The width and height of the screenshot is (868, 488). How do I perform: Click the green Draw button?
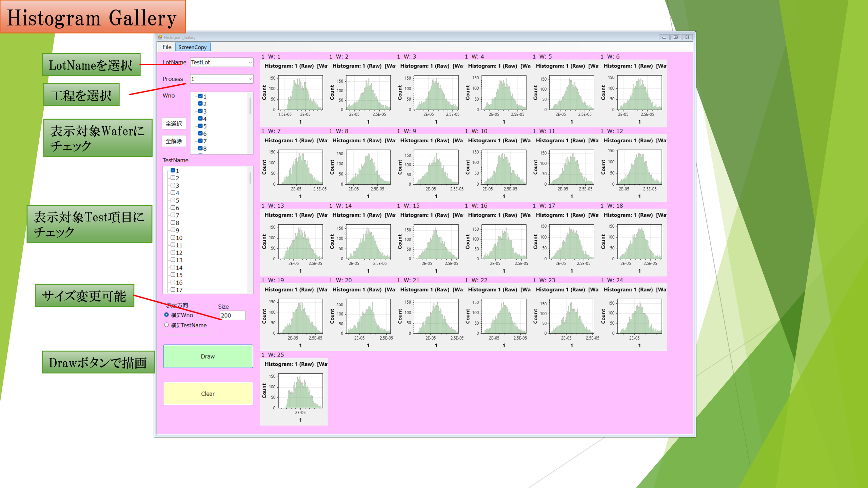point(208,356)
